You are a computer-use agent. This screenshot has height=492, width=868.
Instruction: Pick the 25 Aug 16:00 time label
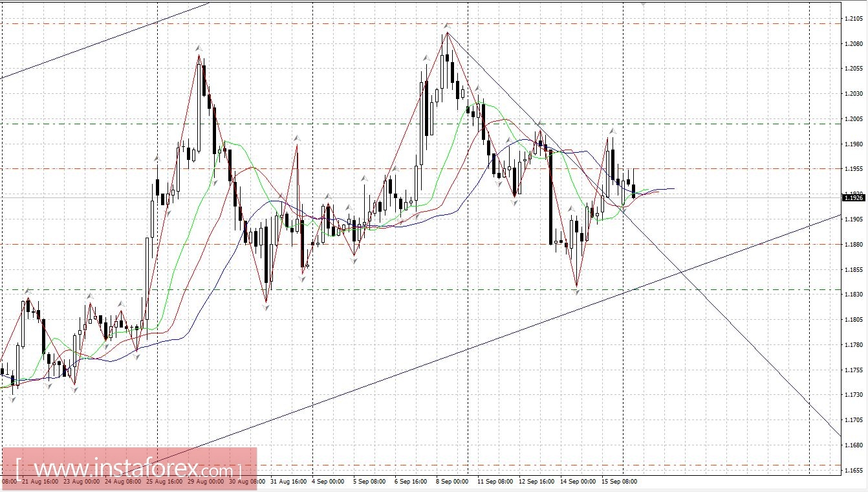point(164,482)
